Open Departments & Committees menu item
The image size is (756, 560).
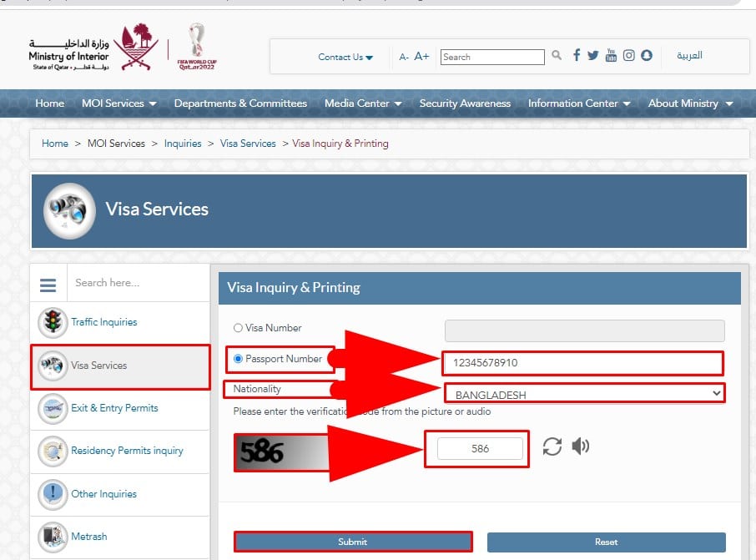click(240, 103)
